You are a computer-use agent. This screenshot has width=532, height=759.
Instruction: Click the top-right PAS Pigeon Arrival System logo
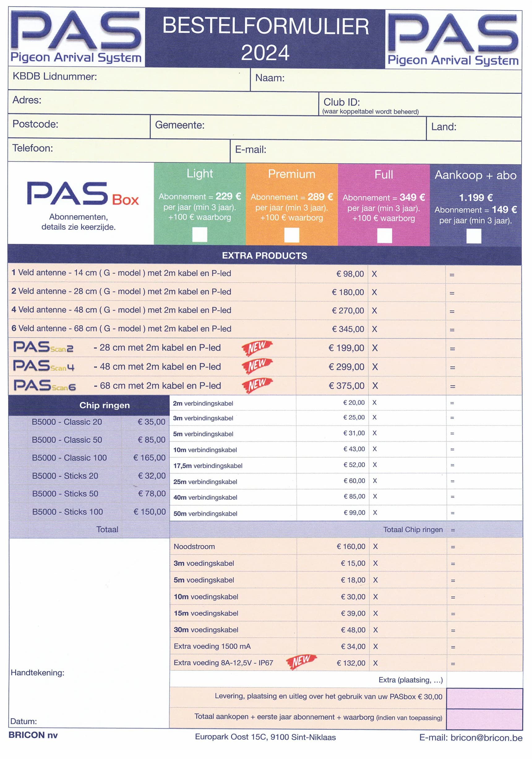coord(453,40)
